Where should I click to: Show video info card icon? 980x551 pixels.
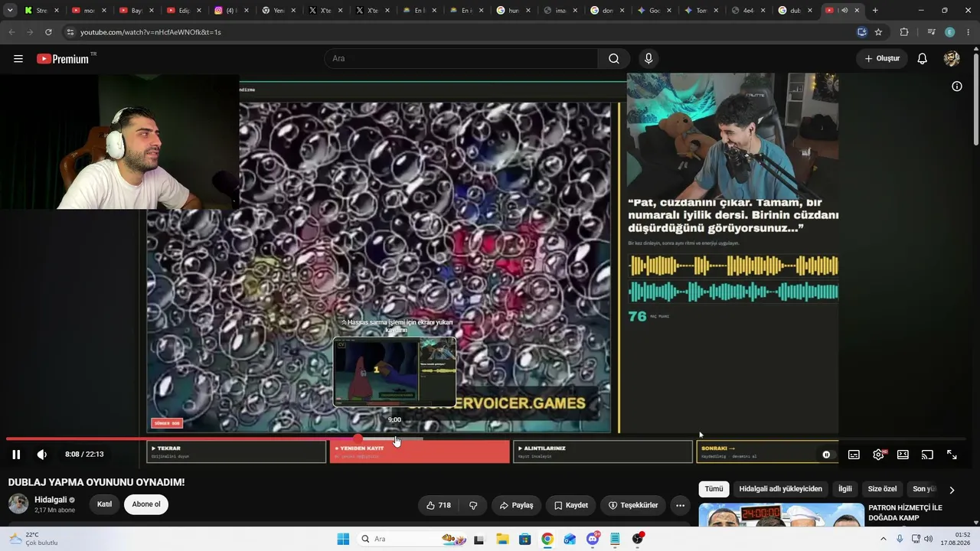956,86
